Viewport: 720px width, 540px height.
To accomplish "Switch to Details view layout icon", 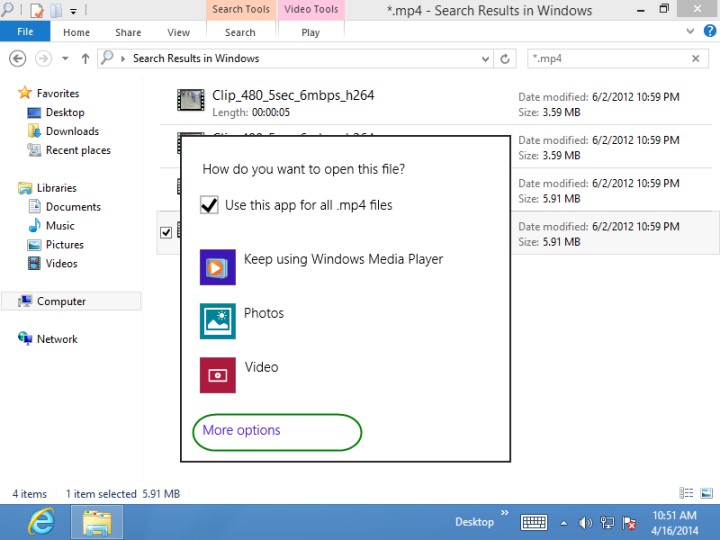I will click(686, 493).
